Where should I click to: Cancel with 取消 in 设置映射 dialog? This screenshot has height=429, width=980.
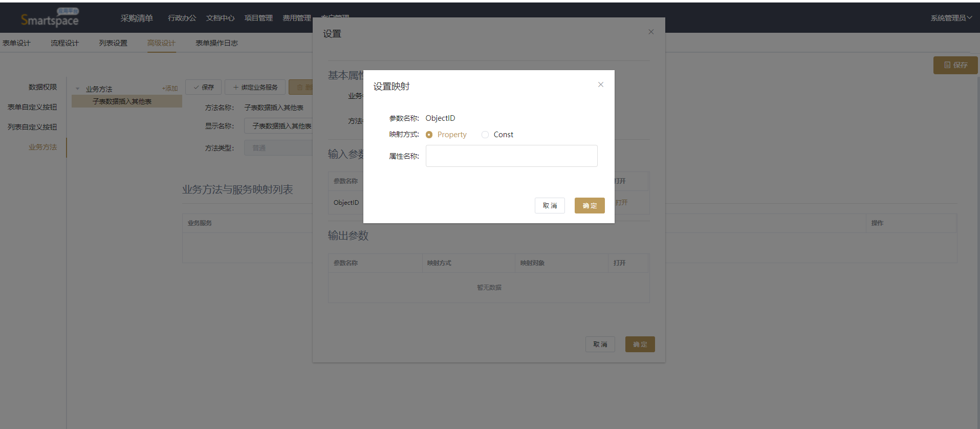tap(550, 205)
